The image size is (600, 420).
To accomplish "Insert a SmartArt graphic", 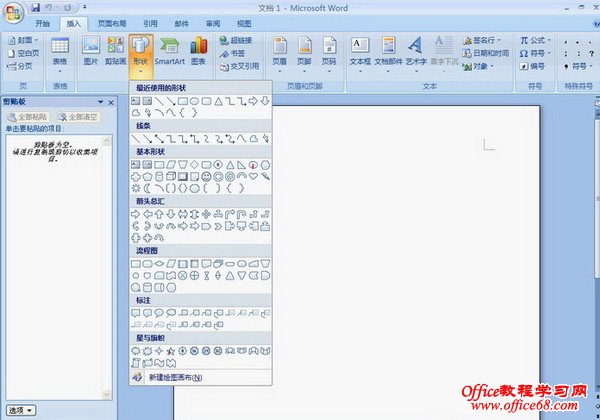I will coord(170,51).
